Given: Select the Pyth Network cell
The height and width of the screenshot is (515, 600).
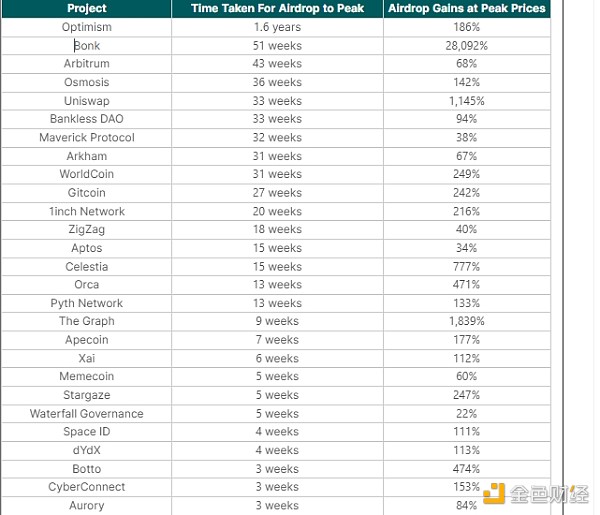Looking at the screenshot, I should point(87,303).
